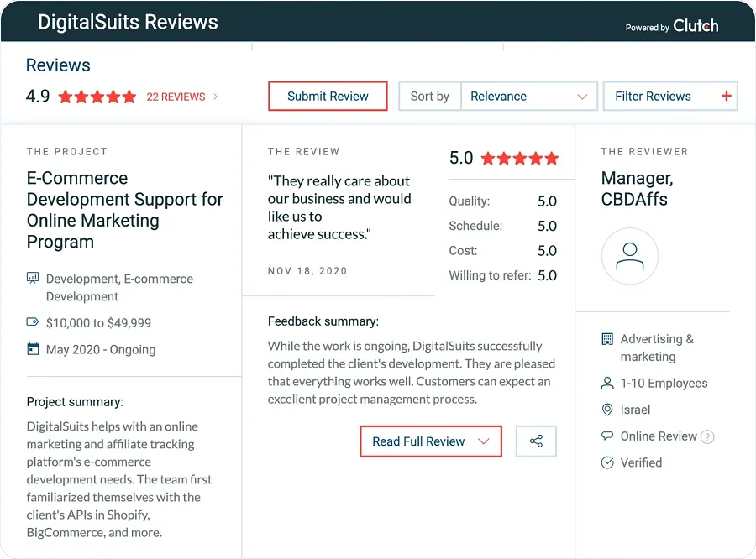756x559 pixels.
Task: Click the Development, E-commerce Development text
Action: point(119,288)
